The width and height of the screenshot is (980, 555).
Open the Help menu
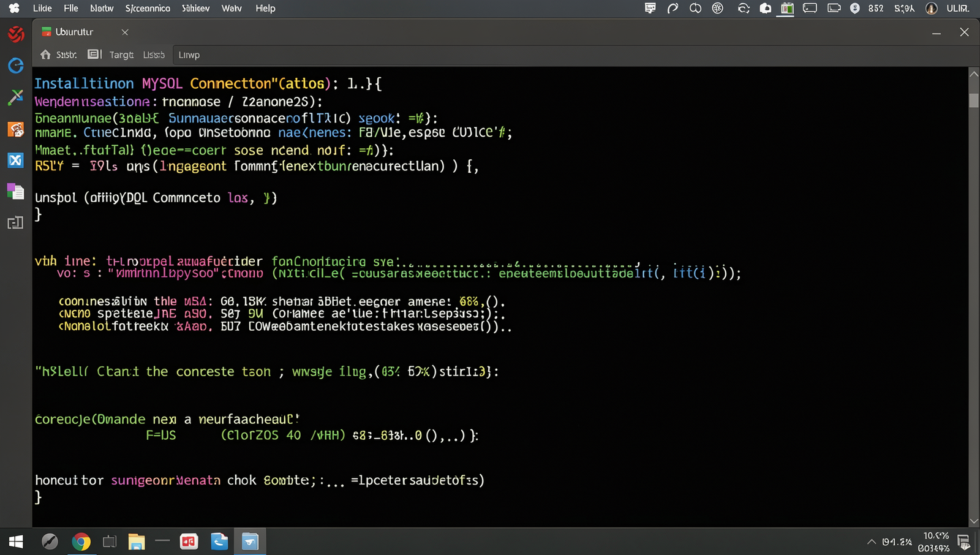click(265, 8)
